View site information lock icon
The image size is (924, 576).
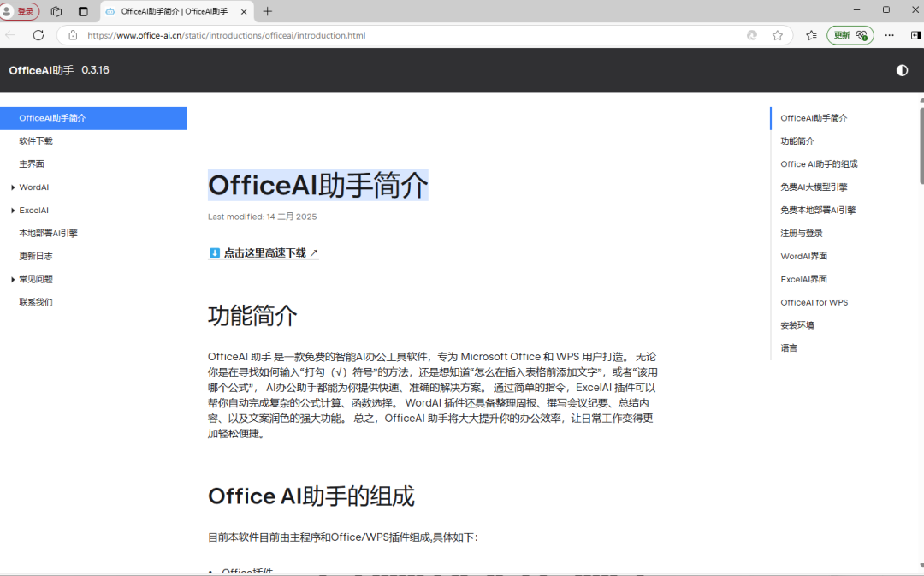[x=73, y=35]
